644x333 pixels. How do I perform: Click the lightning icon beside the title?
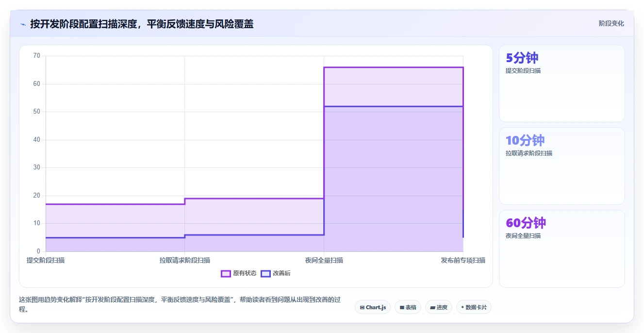[x=23, y=24]
